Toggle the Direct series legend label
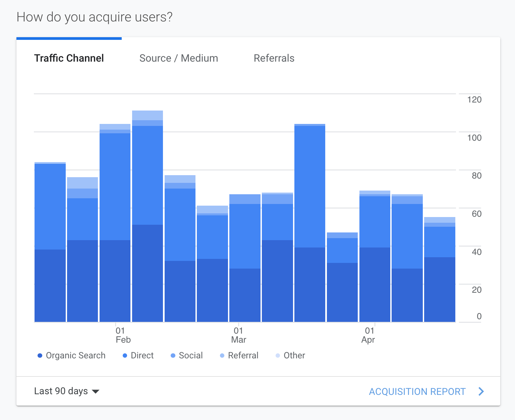515x420 pixels. pyautogui.click(x=142, y=356)
